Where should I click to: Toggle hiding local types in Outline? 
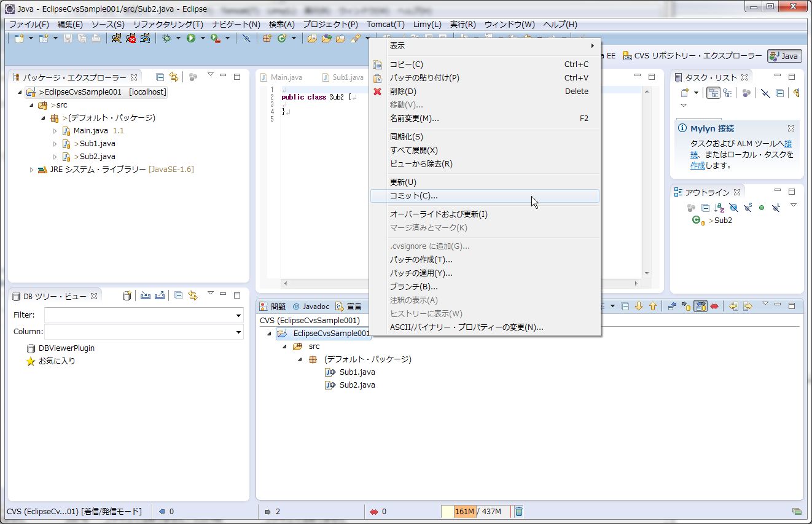(x=776, y=208)
